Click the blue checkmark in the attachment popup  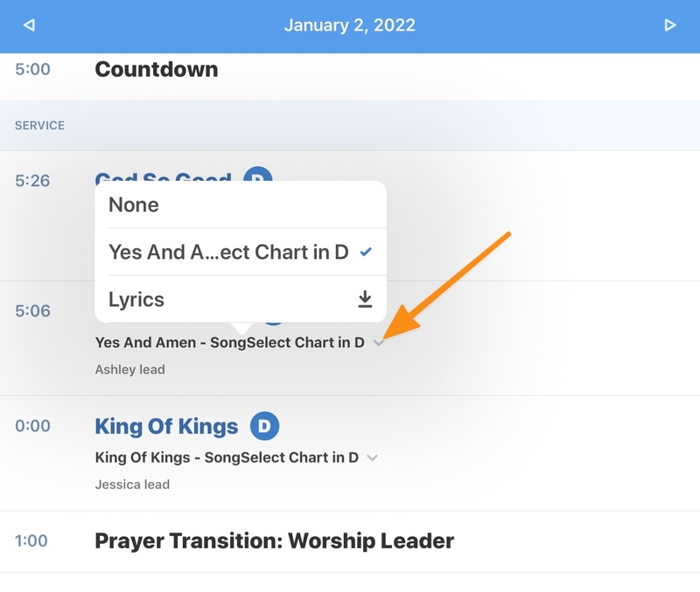pyautogui.click(x=367, y=253)
